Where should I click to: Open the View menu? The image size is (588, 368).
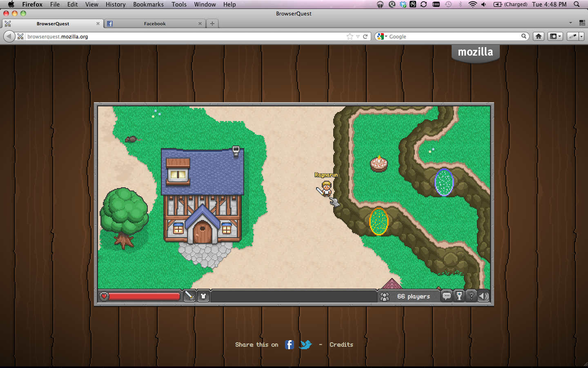coord(92,4)
